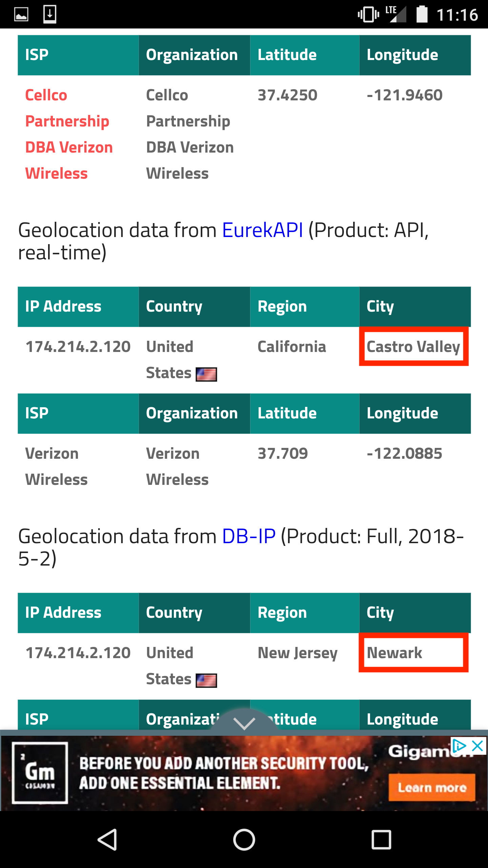488x868 pixels.
Task: Close the Gigamon ad with X icon
Action: 477,746
